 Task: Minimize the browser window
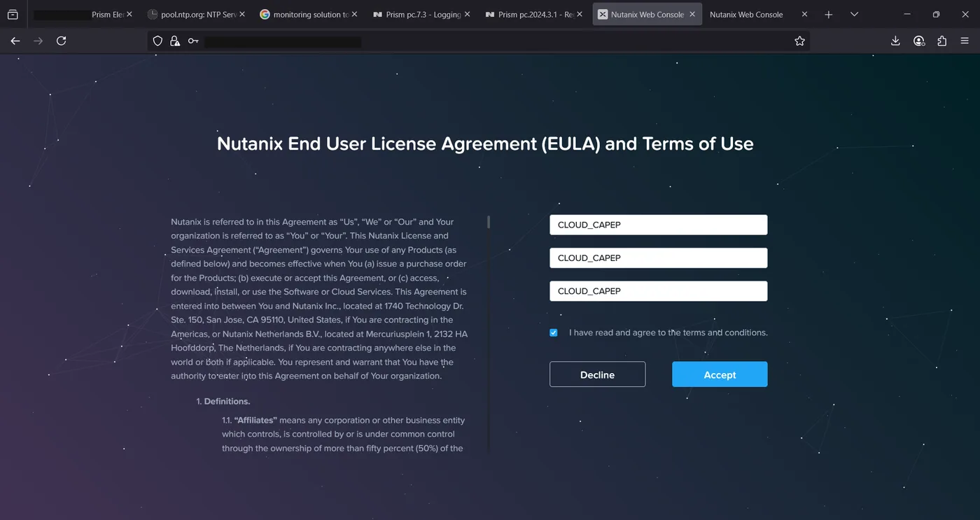(x=907, y=14)
